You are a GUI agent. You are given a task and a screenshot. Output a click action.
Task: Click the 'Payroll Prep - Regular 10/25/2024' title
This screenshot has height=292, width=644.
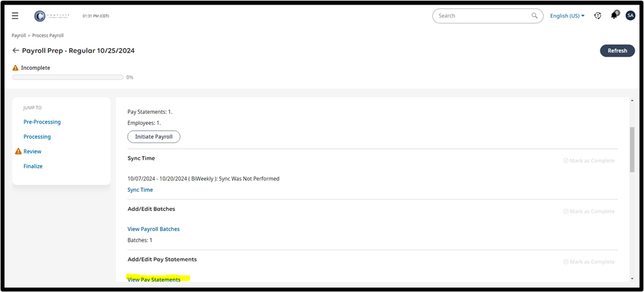(78, 51)
